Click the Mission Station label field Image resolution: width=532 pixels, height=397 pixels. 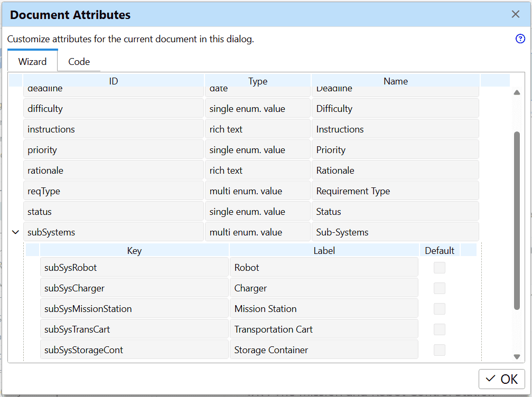click(x=324, y=309)
